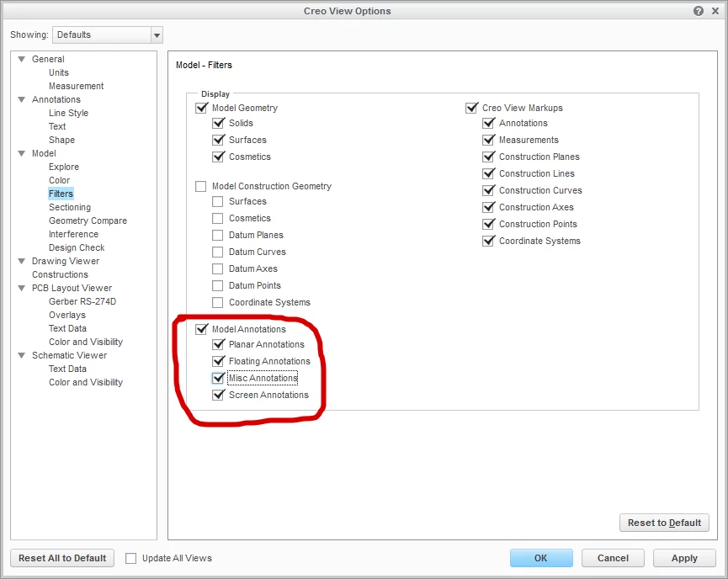The width and height of the screenshot is (728, 579).
Task: Open Interference settings
Action: tap(73, 234)
